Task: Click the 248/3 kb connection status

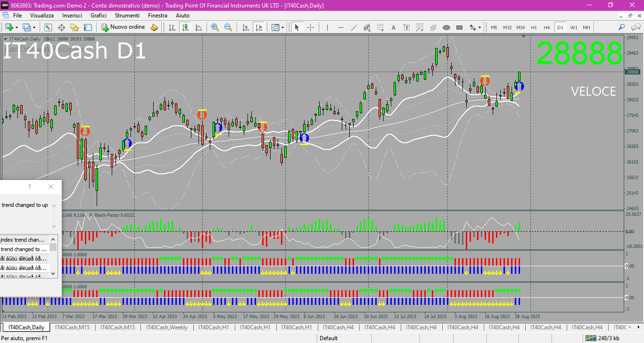Action: tap(603, 338)
